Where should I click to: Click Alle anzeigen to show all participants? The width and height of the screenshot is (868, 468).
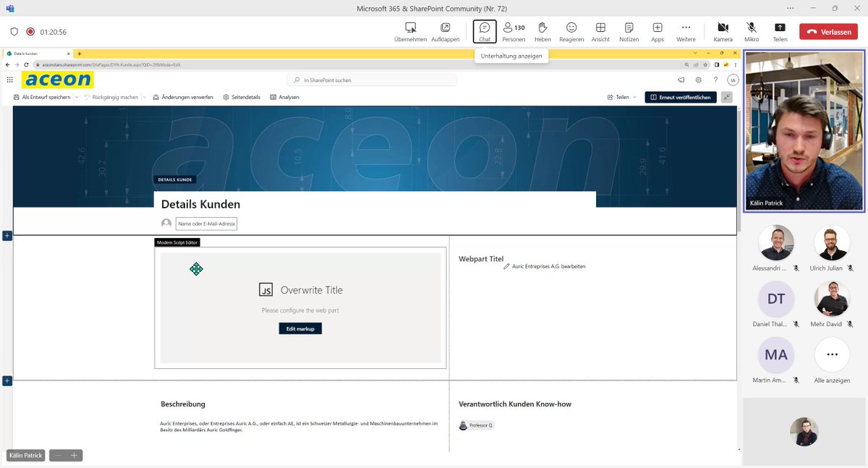tap(832, 355)
